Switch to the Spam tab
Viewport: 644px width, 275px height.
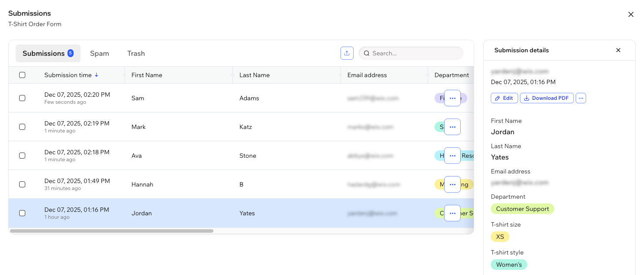point(99,53)
